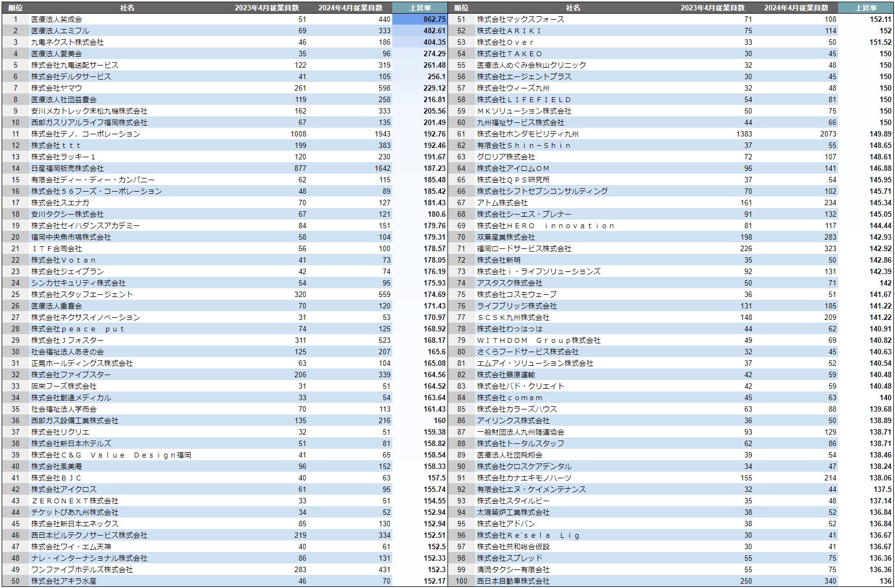This screenshot has height=588, width=895.
Task: Click on 株式会社アキラ水産
Action: (x=64, y=581)
